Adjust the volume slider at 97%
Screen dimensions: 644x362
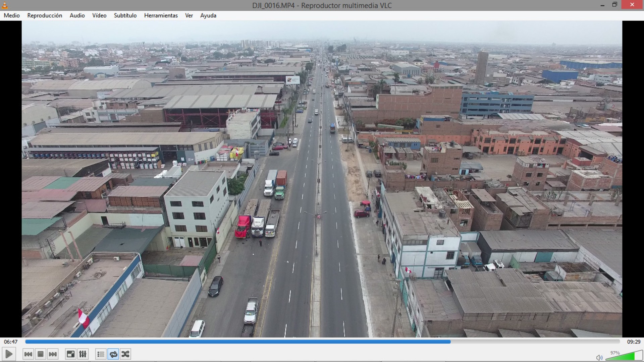[624, 356]
